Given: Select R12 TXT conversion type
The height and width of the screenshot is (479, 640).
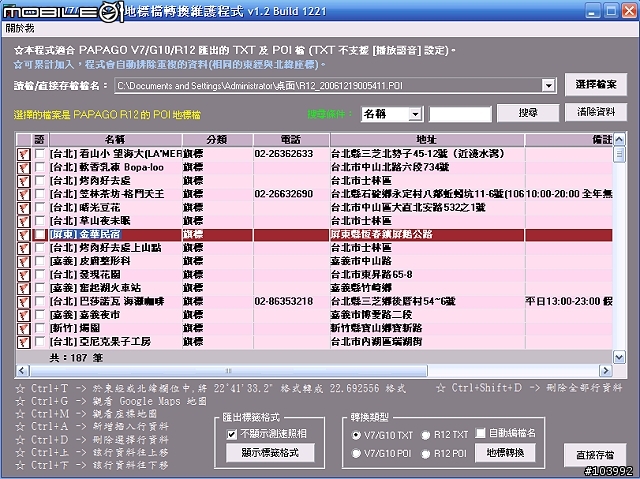Looking at the screenshot, I should tap(426, 435).
